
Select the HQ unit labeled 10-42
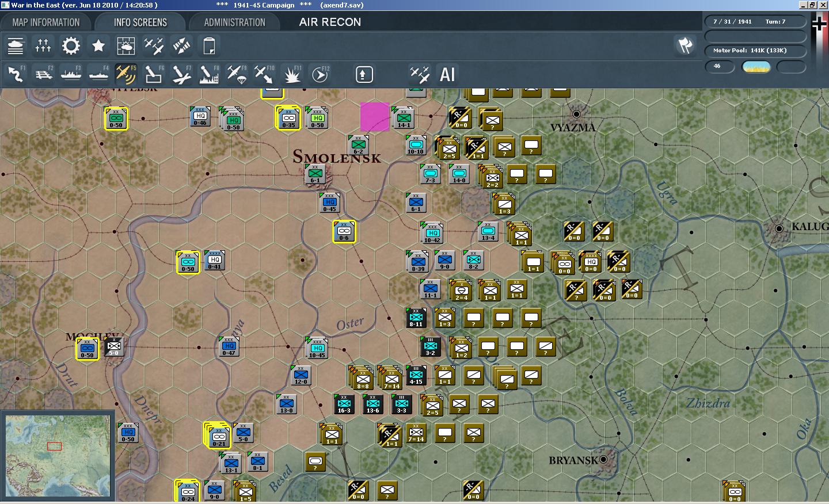[432, 233]
